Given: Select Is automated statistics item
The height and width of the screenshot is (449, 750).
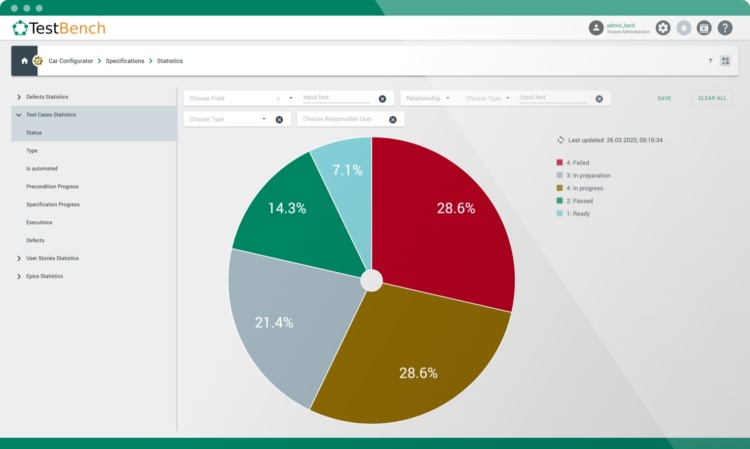Looking at the screenshot, I should click(x=42, y=169).
